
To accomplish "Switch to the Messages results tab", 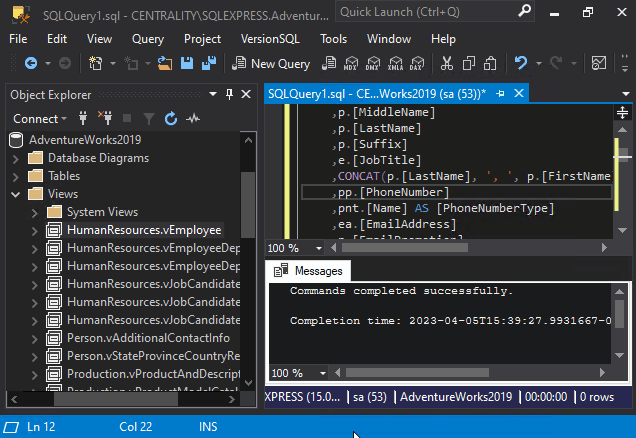I will (x=308, y=271).
